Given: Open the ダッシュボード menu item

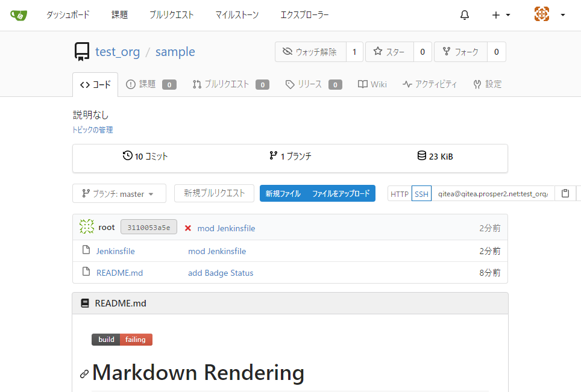Looking at the screenshot, I should point(68,15).
